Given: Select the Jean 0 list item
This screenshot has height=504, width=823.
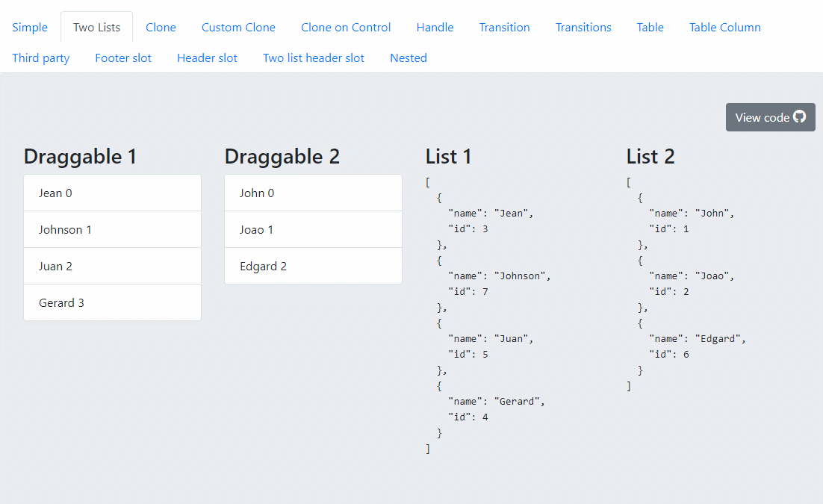Looking at the screenshot, I should coord(112,193).
